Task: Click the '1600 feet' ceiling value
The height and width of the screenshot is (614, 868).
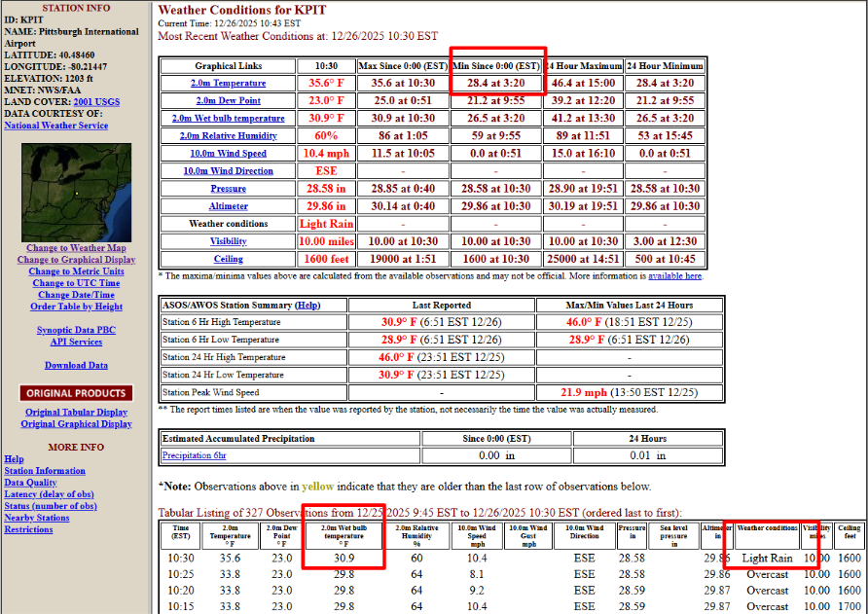Action: click(326, 259)
